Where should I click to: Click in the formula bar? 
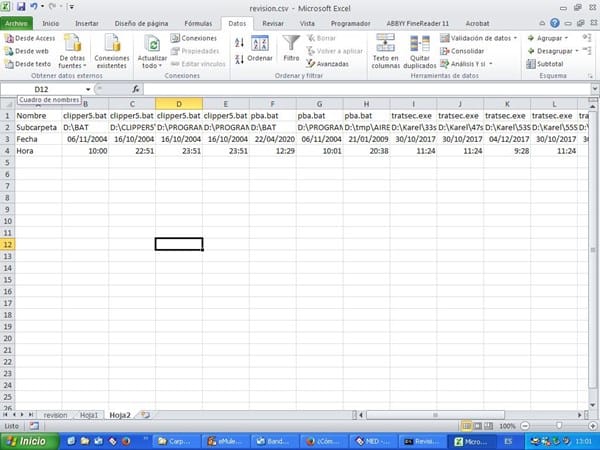[367, 90]
